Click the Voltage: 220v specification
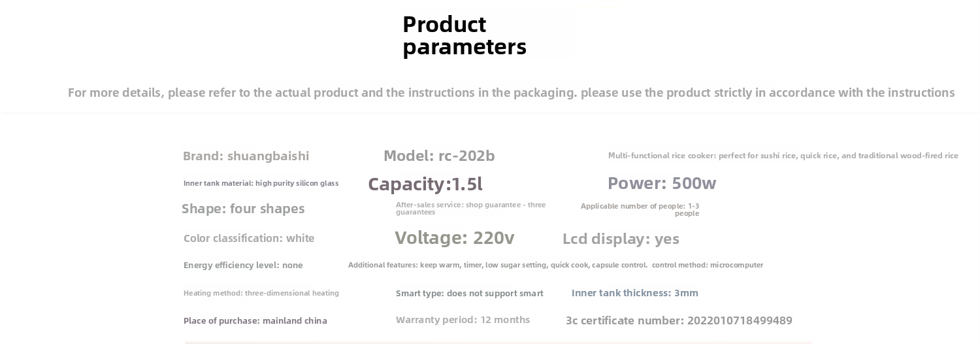Viewport: 980px width, 344px height. (x=454, y=238)
